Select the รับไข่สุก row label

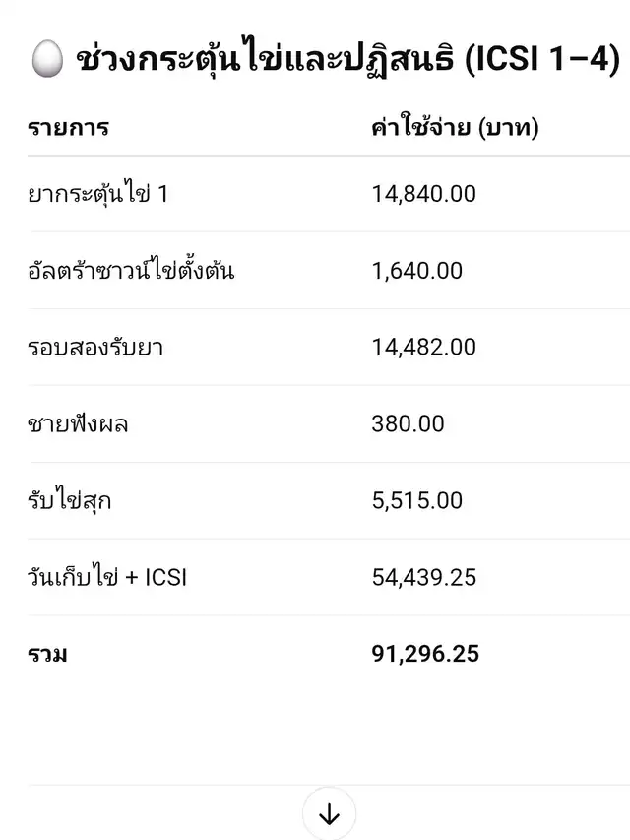pyautogui.click(x=70, y=501)
